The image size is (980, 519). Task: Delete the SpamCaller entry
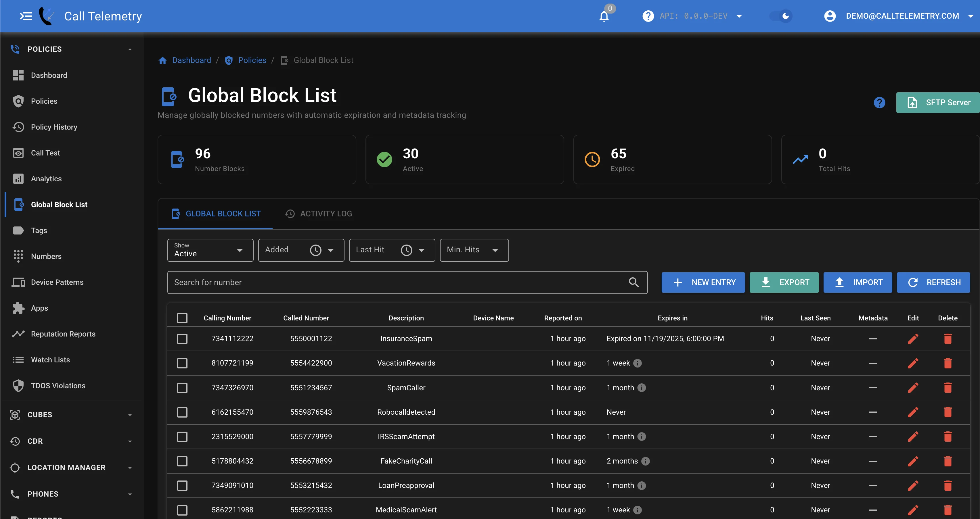(x=948, y=388)
